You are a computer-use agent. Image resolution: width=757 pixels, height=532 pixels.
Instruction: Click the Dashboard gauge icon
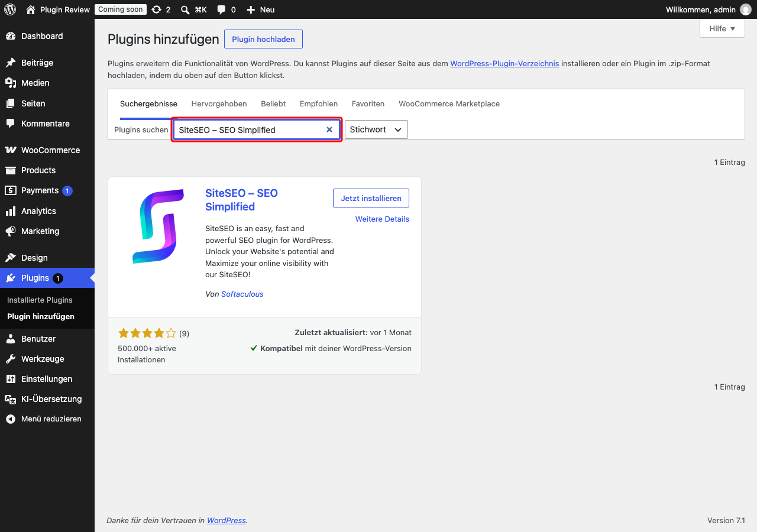pyautogui.click(x=11, y=36)
